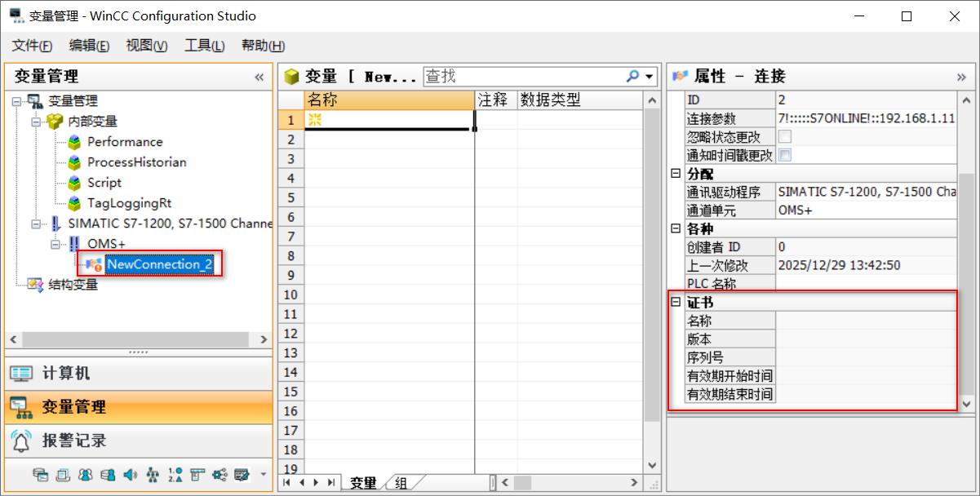
Task: Toggle the 通知时间戳更改 checkbox
Action: tap(784, 155)
